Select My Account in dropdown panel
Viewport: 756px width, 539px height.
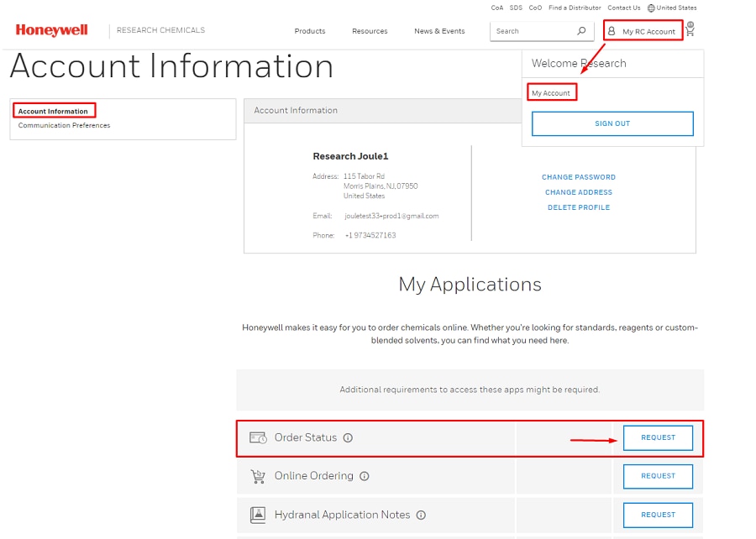coord(552,93)
